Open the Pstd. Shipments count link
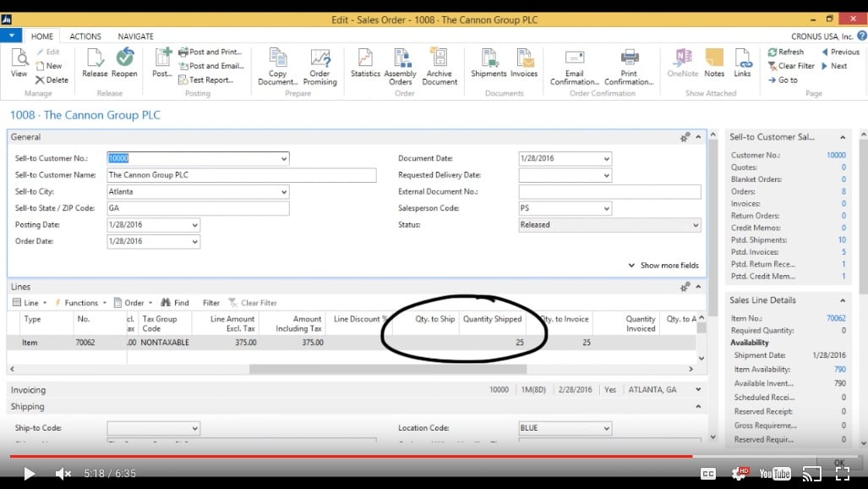The width and height of the screenshot is (868, 489). pyautogui.click(x=842, y=240)
